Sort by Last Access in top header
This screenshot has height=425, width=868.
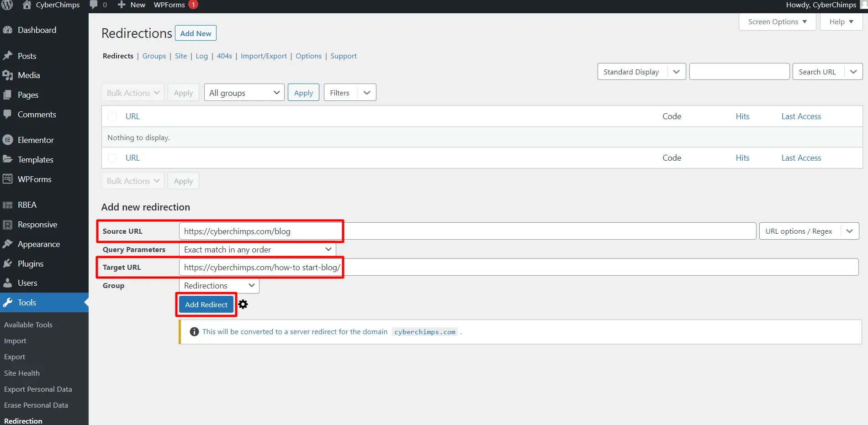click(x=801, y=116)
